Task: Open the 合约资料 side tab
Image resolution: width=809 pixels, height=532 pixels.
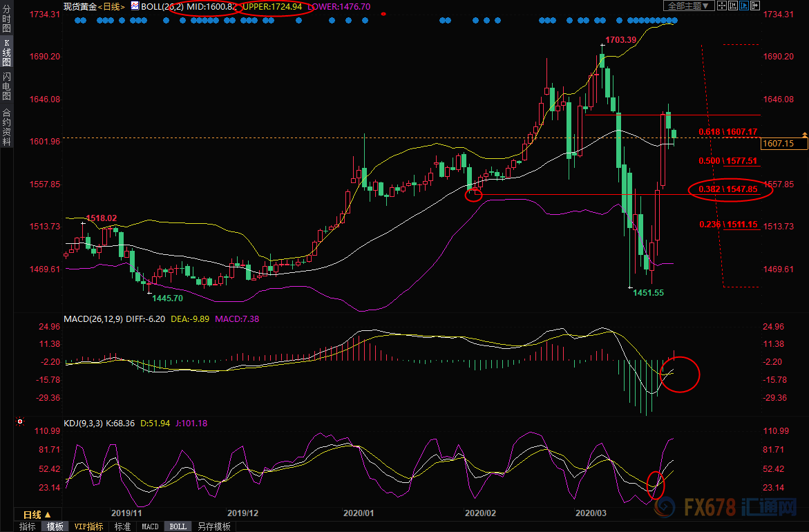Action: pos(6,127)
